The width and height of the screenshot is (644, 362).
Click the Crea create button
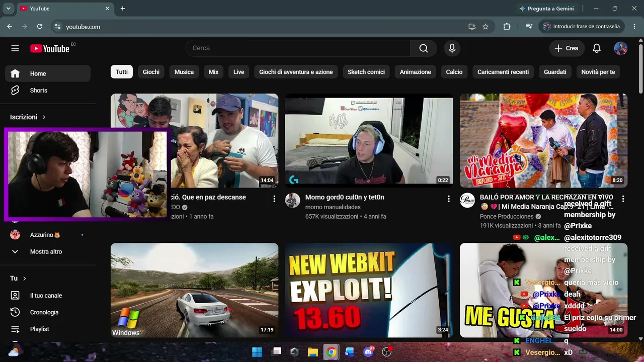[567, 48]
